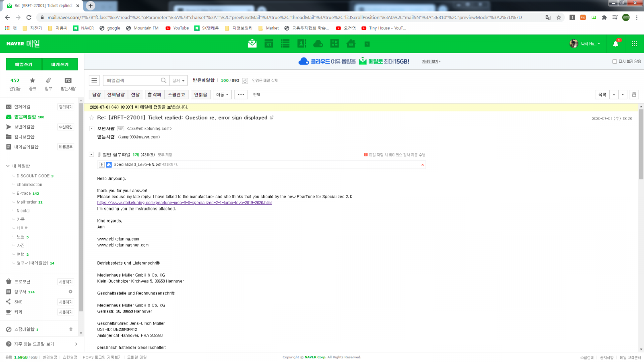This screenshot has width=644, height=362.
Task: Open 받은메일함 inbox folder
Action: (x=25, y=117)
